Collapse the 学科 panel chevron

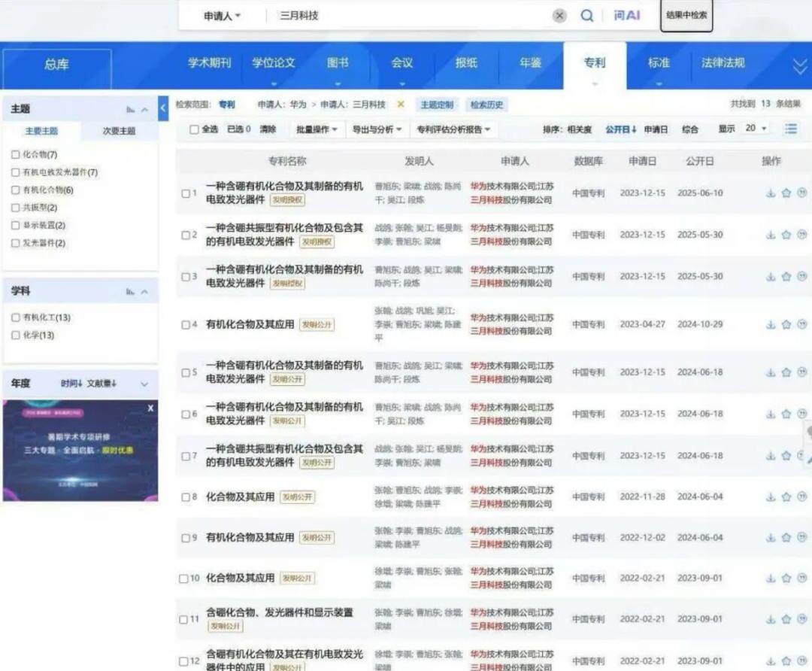click(x=144, y=292)
